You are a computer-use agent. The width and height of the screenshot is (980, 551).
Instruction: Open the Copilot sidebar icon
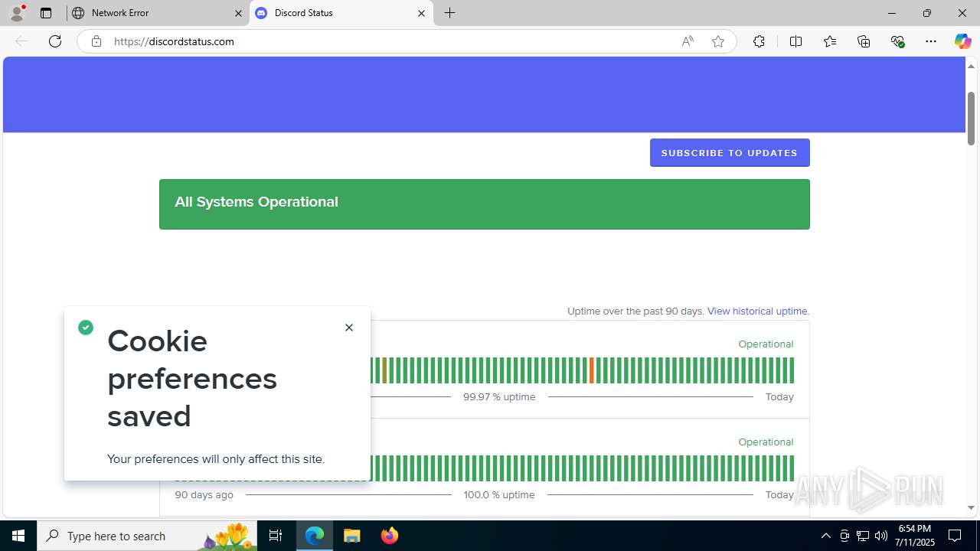[x=962, y=41]
